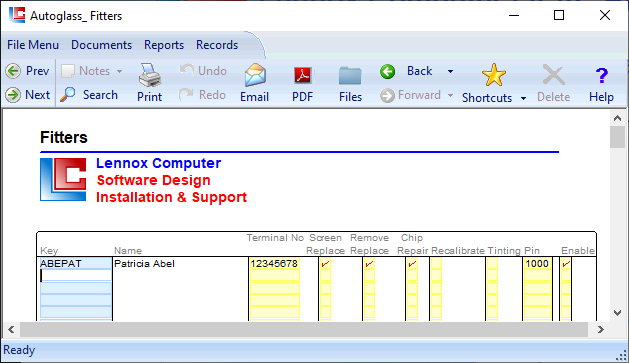Maximize the Autoglass Fitters window
This screenshot has width=629, height=363.
click(x=559, y=15)
